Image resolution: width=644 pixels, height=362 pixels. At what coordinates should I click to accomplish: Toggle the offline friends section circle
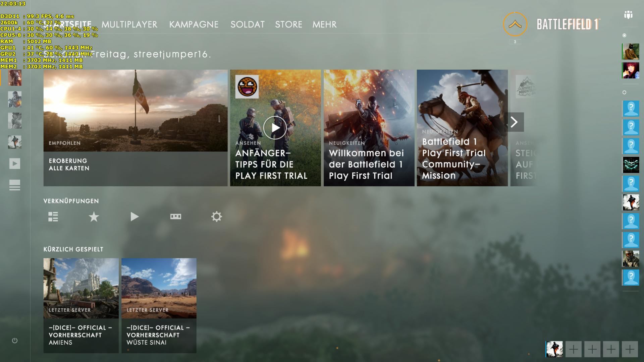tap(624, 92)
